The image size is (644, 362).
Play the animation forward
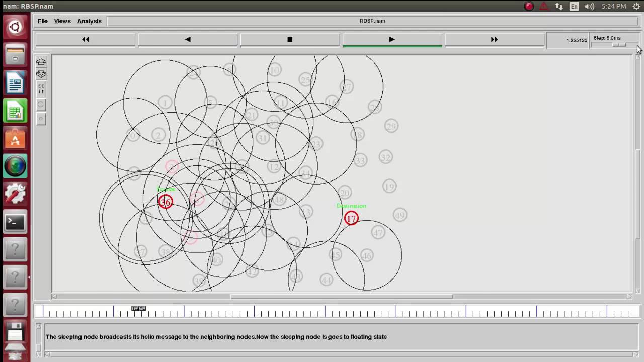[392, 40]
